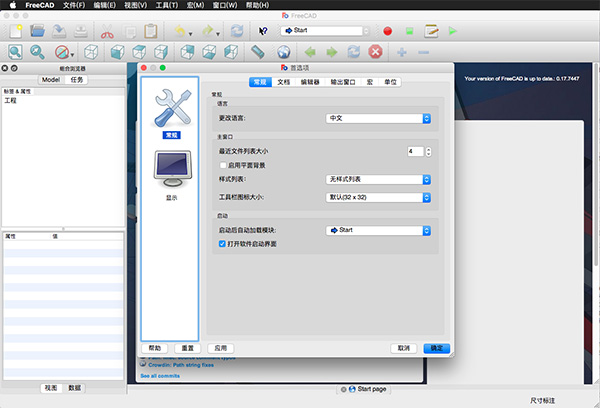Click the 帮助 button in preferences
This screenshot has width=600, height=408.
[155, 348]
